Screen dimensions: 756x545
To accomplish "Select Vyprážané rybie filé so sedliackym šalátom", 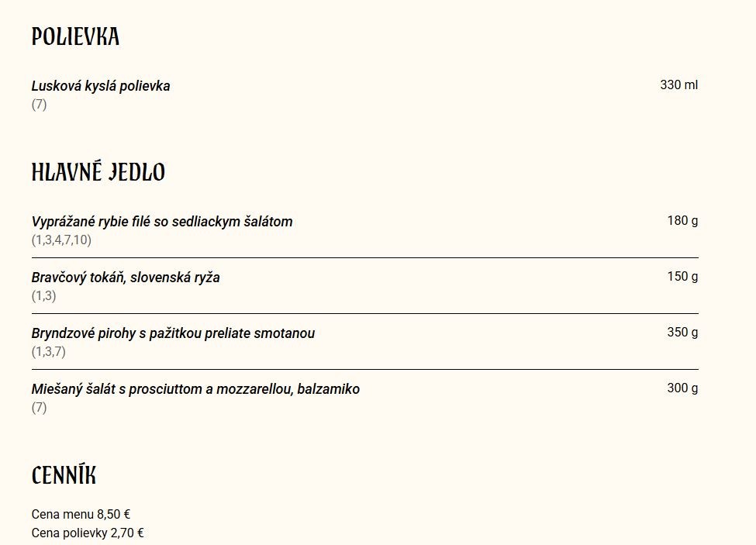I will pyautogui.click(x=162, y=222).
